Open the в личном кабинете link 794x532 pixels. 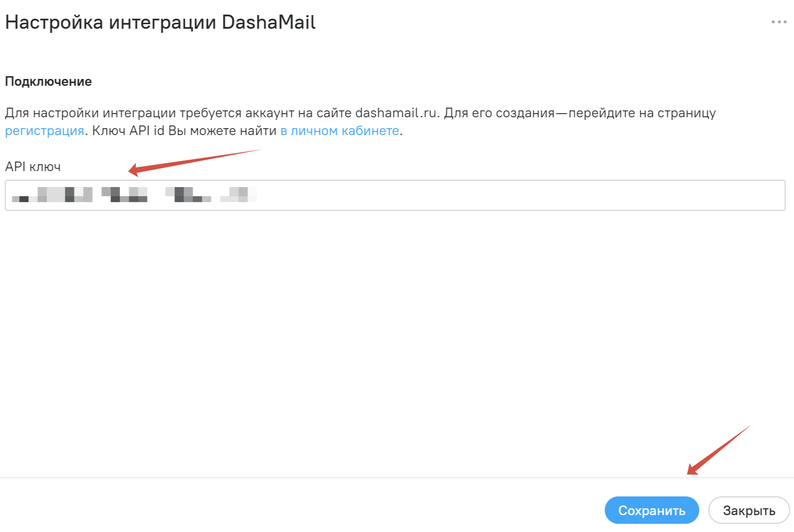(x=340, y=131)
